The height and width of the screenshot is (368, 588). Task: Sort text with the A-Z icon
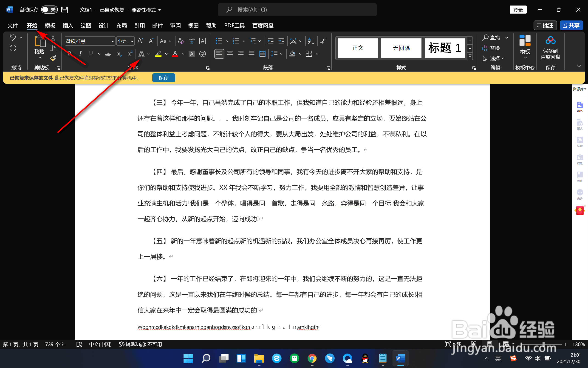(311, 41)
